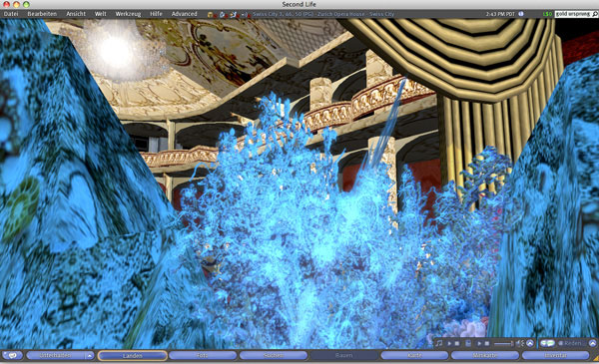This screenshot has width=599, height=364.
Task: Expand the media controls up-arrow
Action: pos(530,343)
